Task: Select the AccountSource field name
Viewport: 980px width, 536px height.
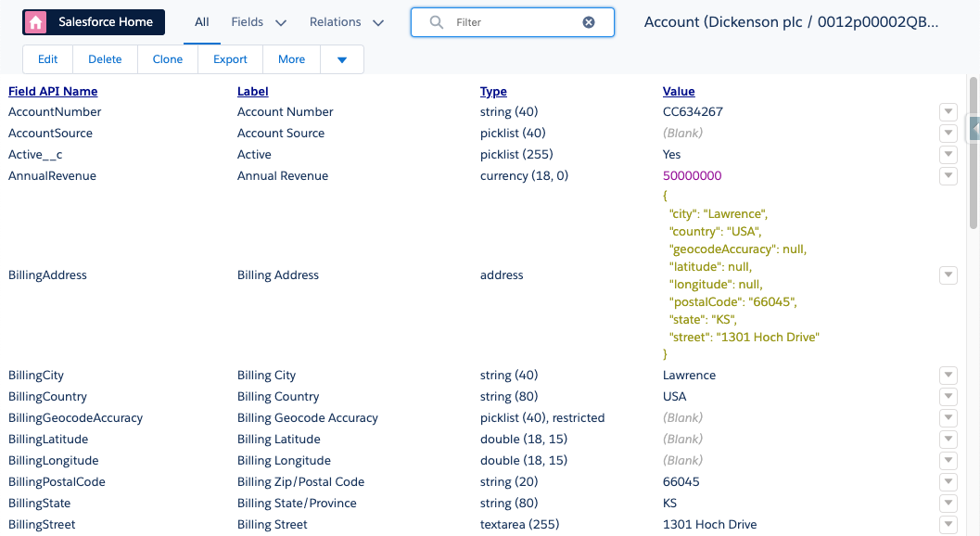Action: 50,134
